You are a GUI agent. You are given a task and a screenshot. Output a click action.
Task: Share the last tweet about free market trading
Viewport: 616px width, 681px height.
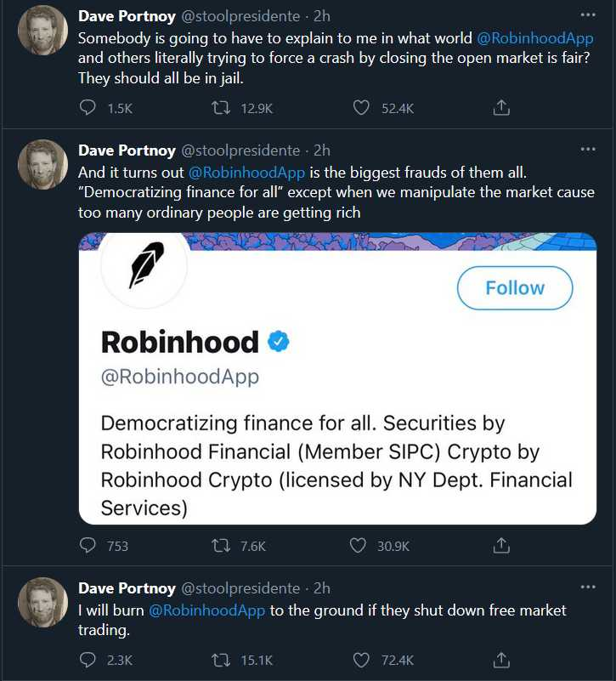pos(501,660)
